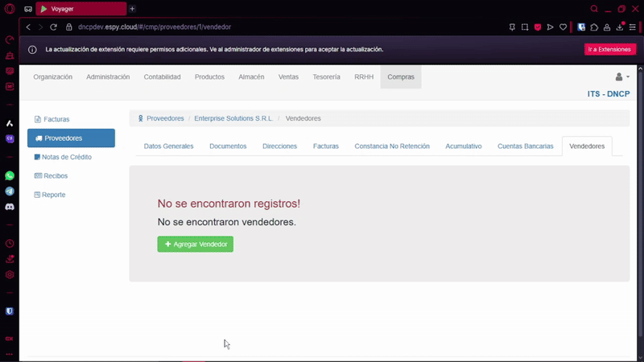Bookmark page with the heart icon
Image resolution: width=644 pixels, height=362 pixels.
click(563, 27)
